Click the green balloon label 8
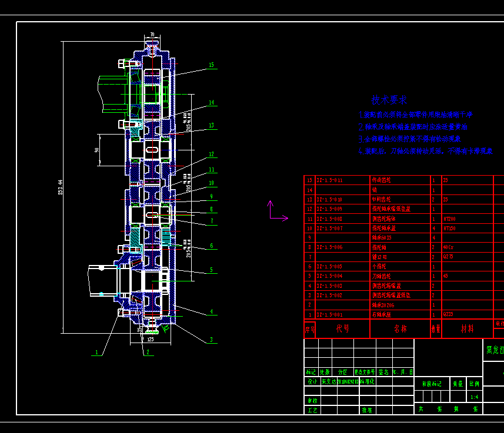Image resolution: width=504 pixels, height=433 pixels. coord(211,209)
